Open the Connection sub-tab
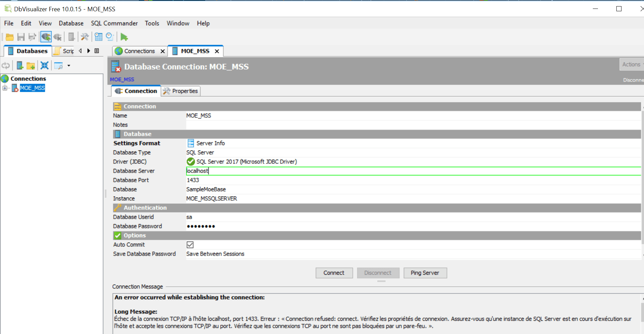The image size is (644, 334). click(x=136, y=91)
